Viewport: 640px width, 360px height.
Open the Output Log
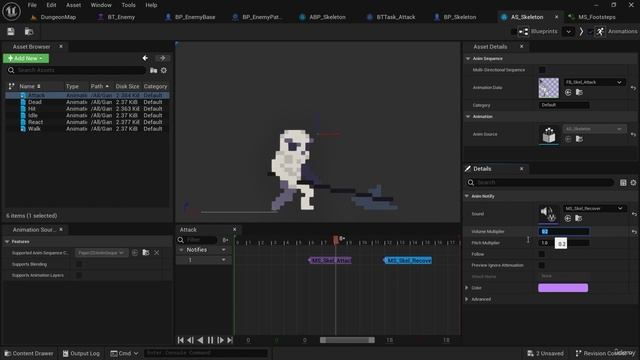click(81, 353)
